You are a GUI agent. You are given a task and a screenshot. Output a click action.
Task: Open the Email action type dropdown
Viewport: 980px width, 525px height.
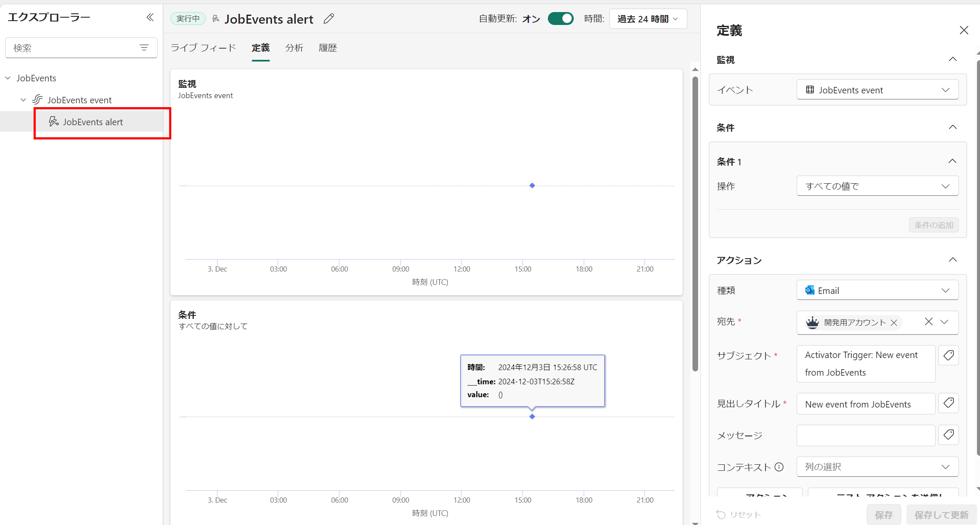(877, 290)
